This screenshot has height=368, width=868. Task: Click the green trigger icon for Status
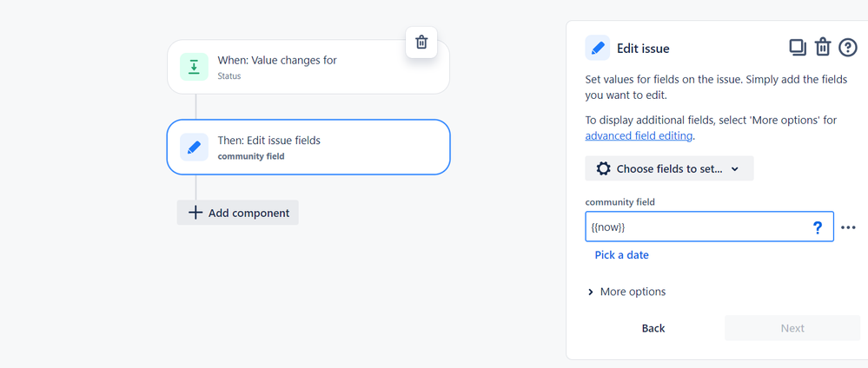pyautogui.click(x=194, y=67)
